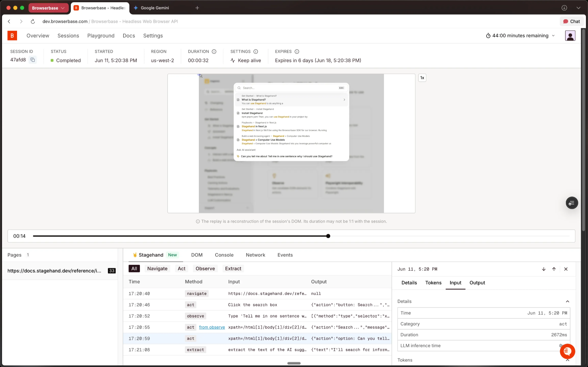
Task: Open the tab list chevron
Action: tap(578, 8)
